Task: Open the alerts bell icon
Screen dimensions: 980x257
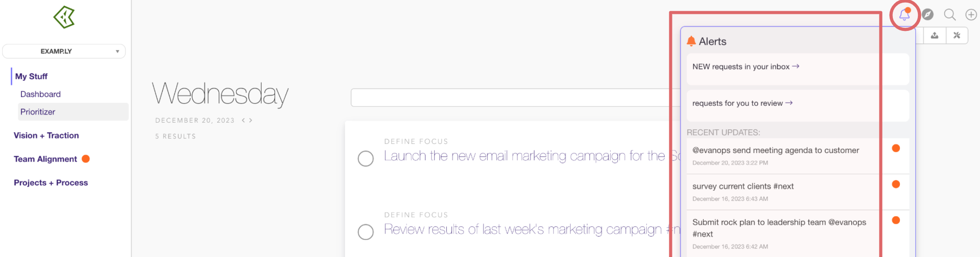Action: 904,15
